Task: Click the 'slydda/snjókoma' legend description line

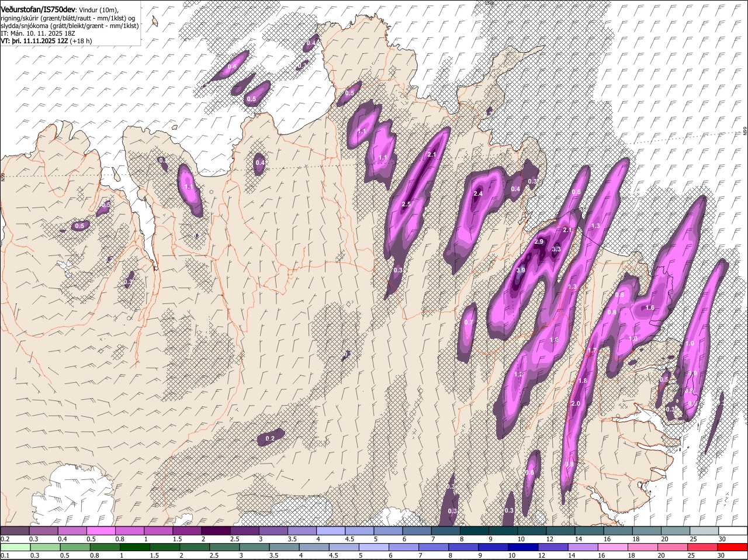Action: tap(70, 26)
